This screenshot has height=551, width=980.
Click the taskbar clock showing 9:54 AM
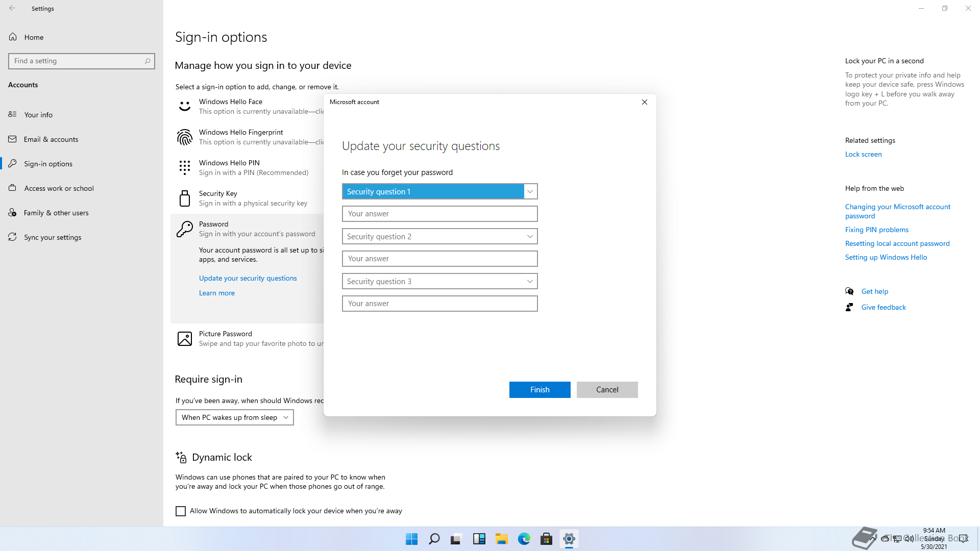point(934,539)
